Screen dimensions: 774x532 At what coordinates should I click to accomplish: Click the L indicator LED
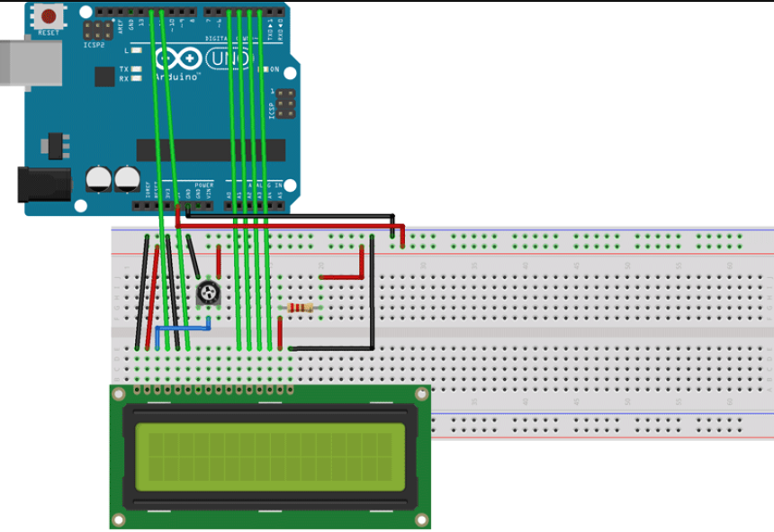click(x=137, y=51)
